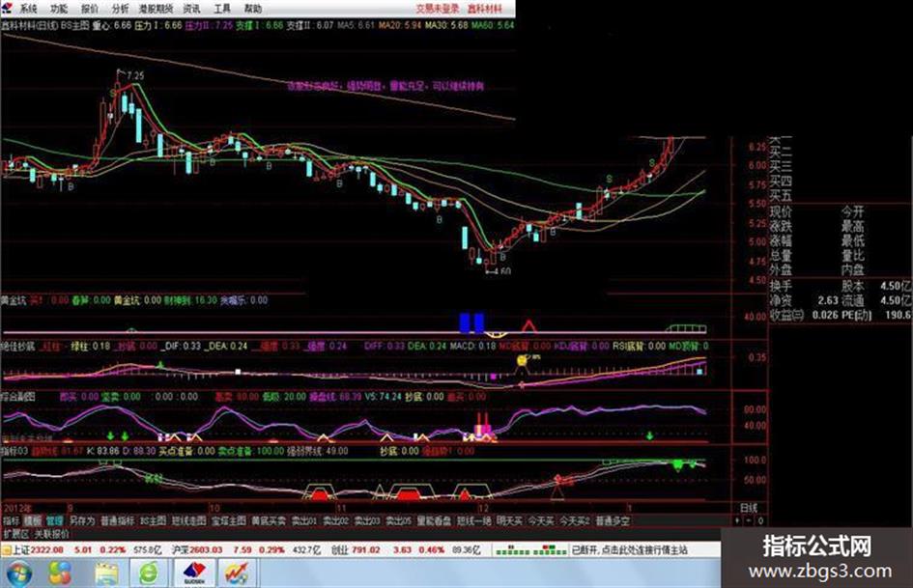Open the 报价 menu
The width and height of the screenshot is (913, 588).
tap(90, 8)
